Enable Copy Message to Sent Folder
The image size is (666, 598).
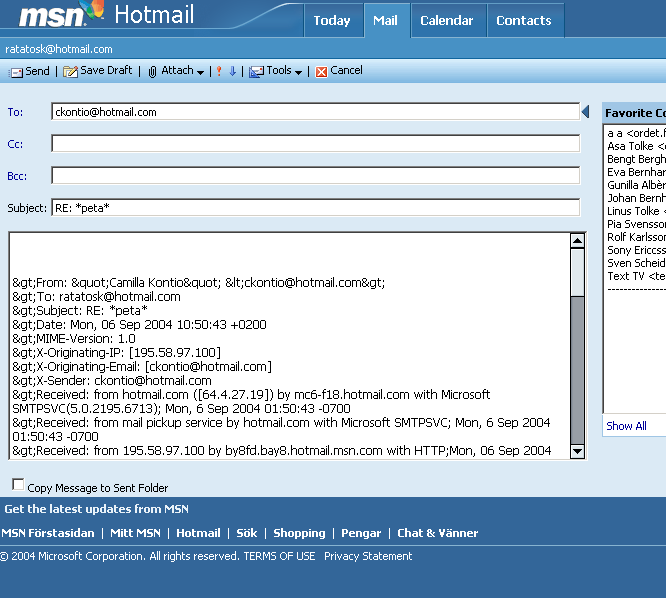[x=18, y=484]
